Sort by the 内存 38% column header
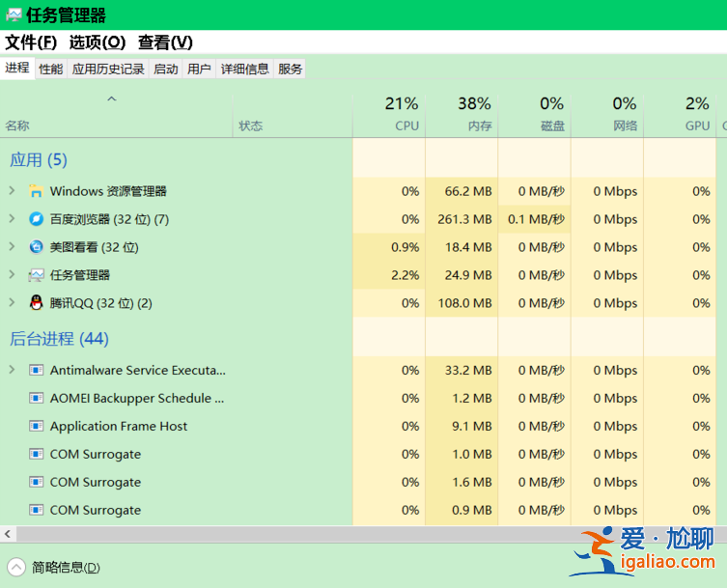Screen dimensions: 727x588 click(x=461, y=115)
